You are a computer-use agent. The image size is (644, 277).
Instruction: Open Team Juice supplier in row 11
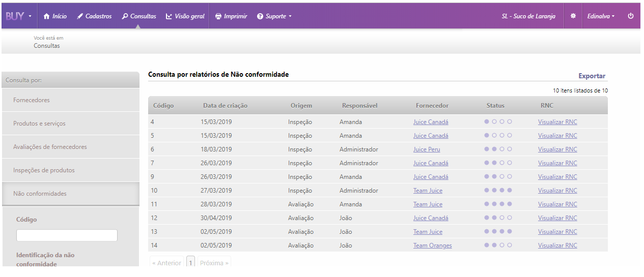coord(428,204)
